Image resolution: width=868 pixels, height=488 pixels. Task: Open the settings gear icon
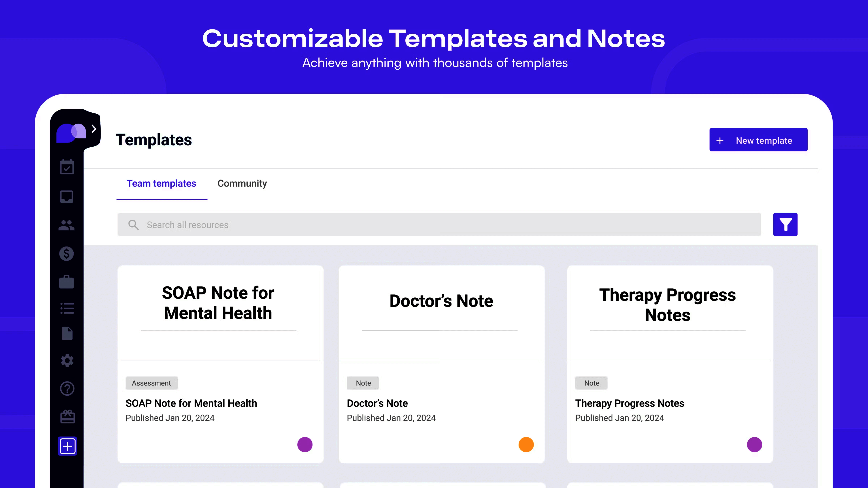(x=67, y=361)
